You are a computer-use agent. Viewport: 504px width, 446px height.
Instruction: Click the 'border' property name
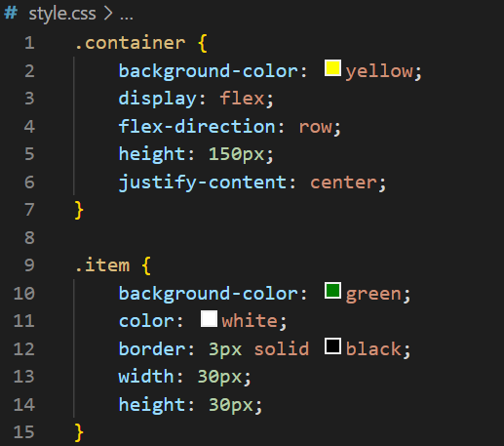[152, 348]
